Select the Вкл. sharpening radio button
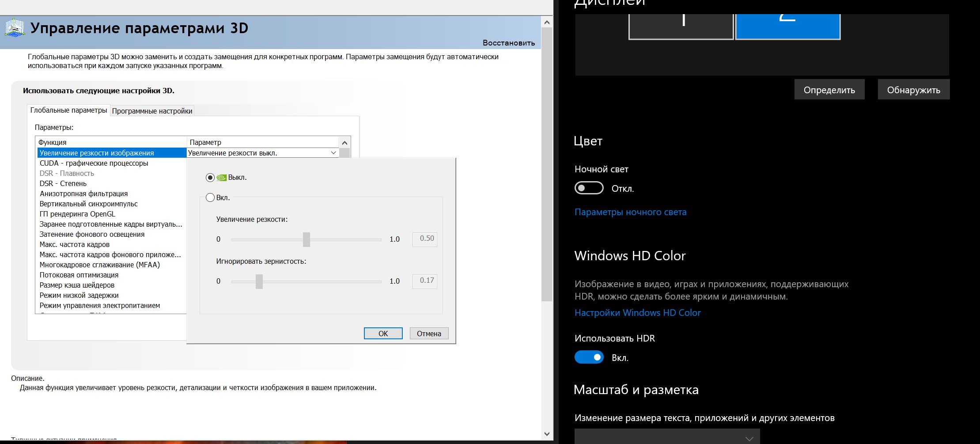The width and height of the screenshot is (980, 444). (210, 198)
